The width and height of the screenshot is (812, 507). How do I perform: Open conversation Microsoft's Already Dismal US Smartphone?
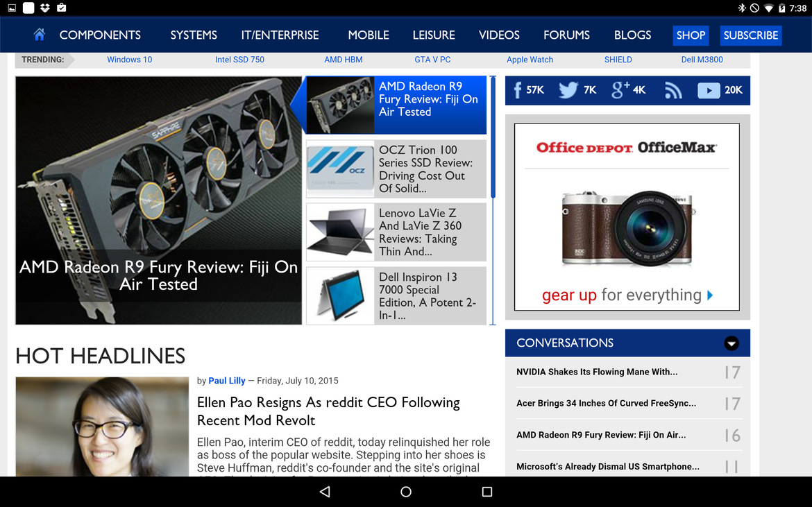tap(608, 467)
